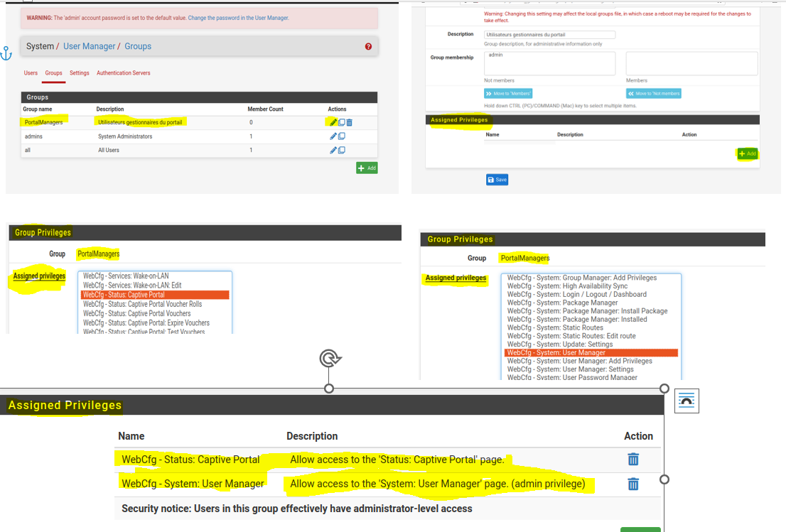Image resolution: width=786 pixels, height=532 pixels.
Task: Edit the all group
Action: (333, 150)
